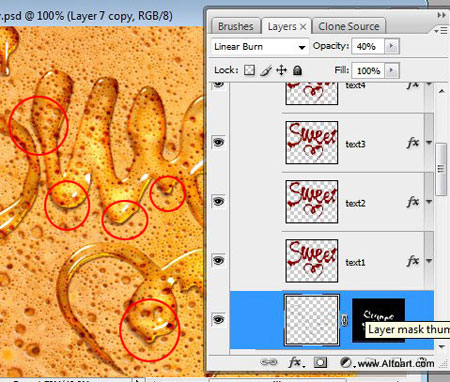Image resolution: width=450 pixels, height=382 pixels.
Task: Click the layers scrollbar down arrow
Action: point(442,347)
